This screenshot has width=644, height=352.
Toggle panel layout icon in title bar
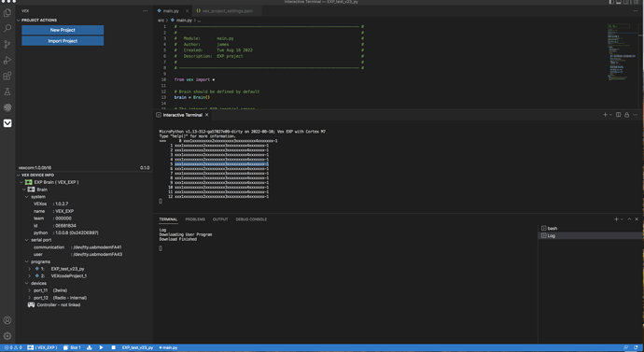pyautogui.click(x=619, y=2)
